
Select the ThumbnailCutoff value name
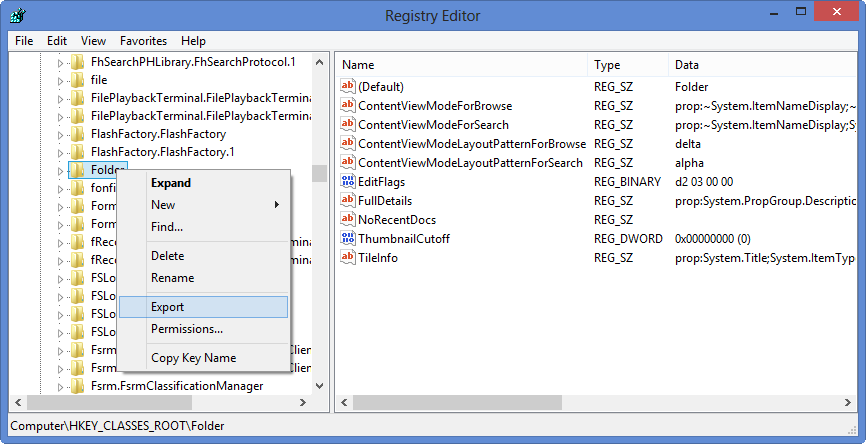[404, 239]
